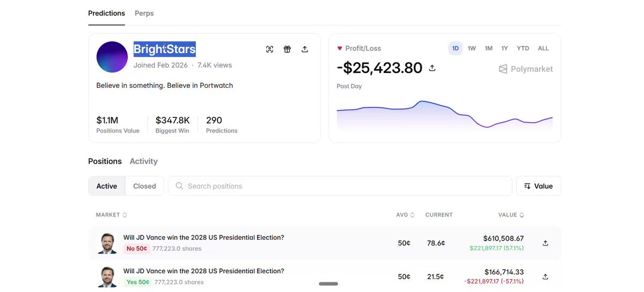The height and width of the screenshot is (292, 644).
Task: Open the JD Vance market with Yes 50¢
Action: (203, 271)
